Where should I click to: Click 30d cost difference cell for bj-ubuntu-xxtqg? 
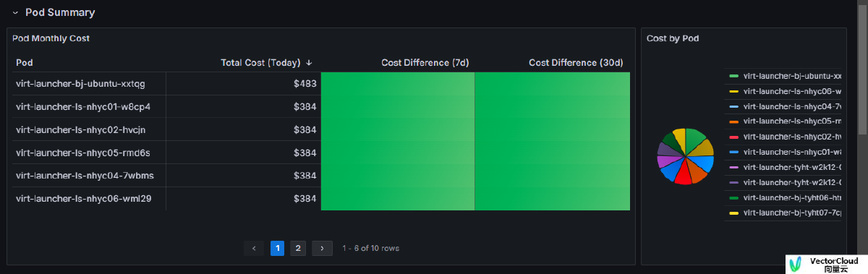pyautogui.click(x=553, y=84)
